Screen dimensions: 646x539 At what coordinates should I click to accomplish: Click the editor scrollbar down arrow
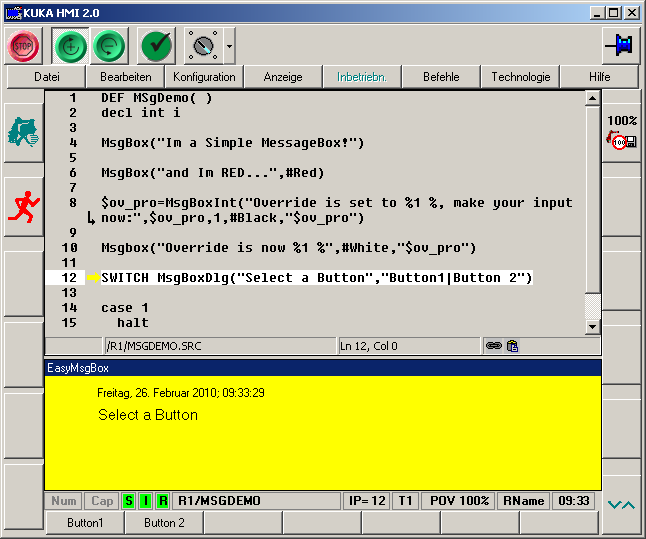(x=591, y=326)
